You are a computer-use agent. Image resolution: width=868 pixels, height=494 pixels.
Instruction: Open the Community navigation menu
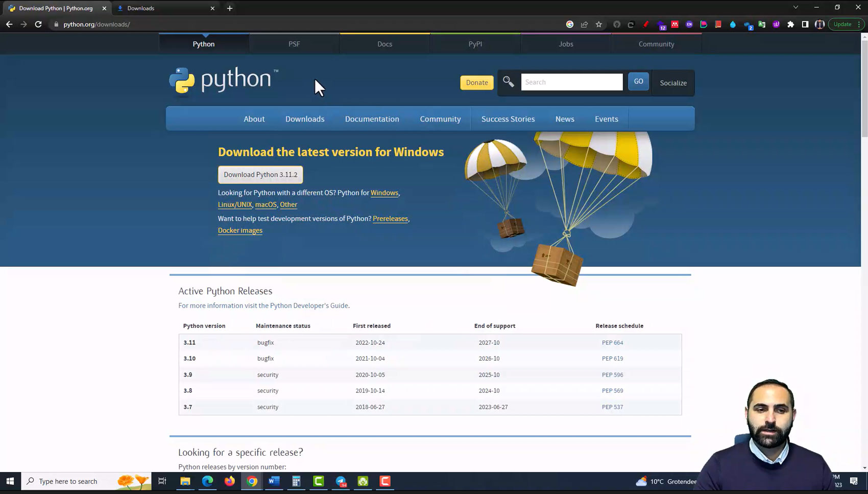(x=441, y=119)
